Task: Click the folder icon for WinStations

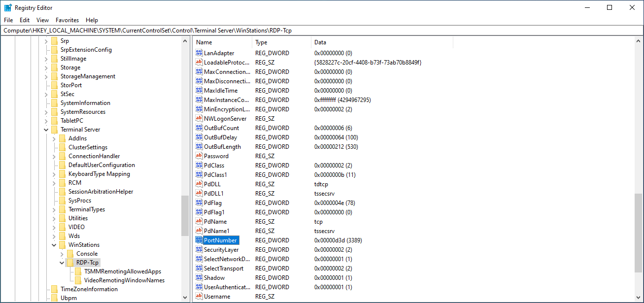Action: coord(62,245)
